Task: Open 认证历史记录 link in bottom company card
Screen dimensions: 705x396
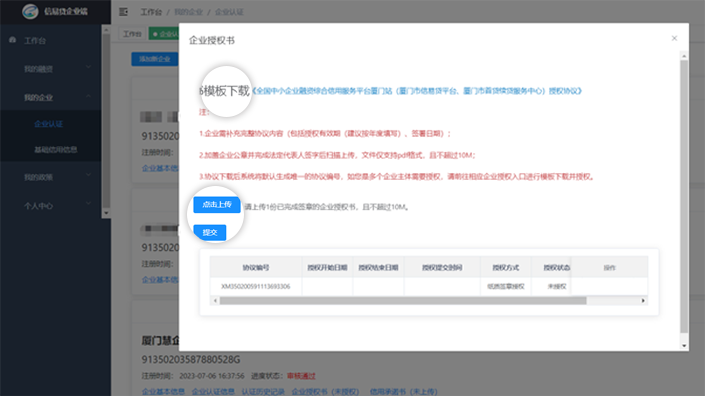Action: click(x=263, y=392)
